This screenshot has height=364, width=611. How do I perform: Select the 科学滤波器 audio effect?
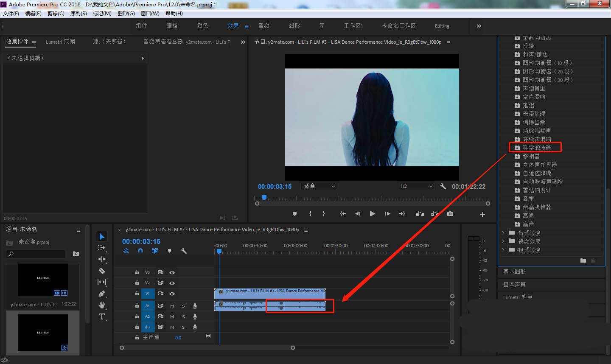[536, 148]
